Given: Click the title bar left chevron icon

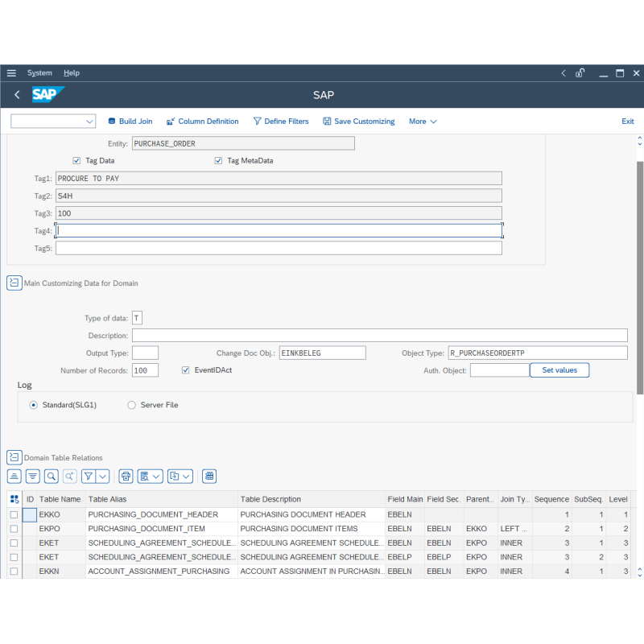Looking at the screenshot, I should (x=563, y=73).
